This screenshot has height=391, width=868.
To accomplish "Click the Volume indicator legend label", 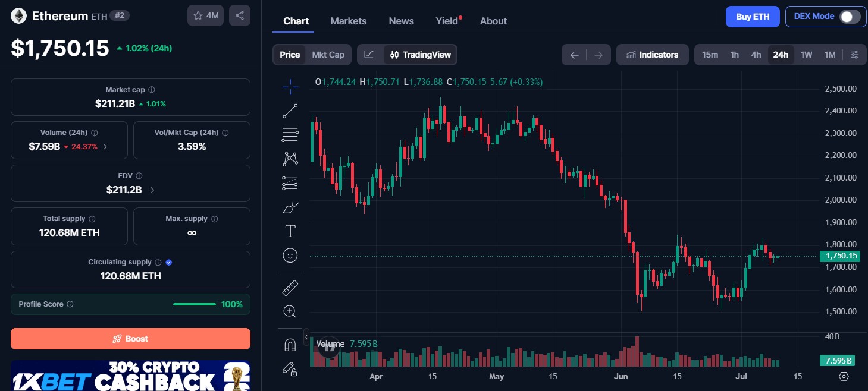I will point(330,344).
